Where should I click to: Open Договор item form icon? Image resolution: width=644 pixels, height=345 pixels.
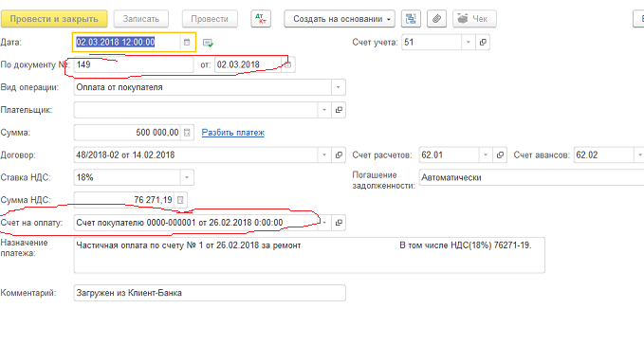(x=339, y=155)
